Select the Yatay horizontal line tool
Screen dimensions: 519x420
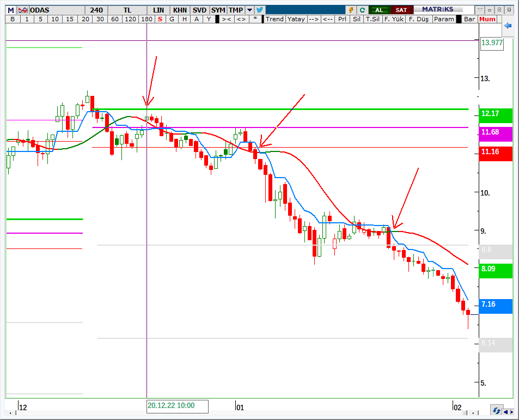click(296, 19)
